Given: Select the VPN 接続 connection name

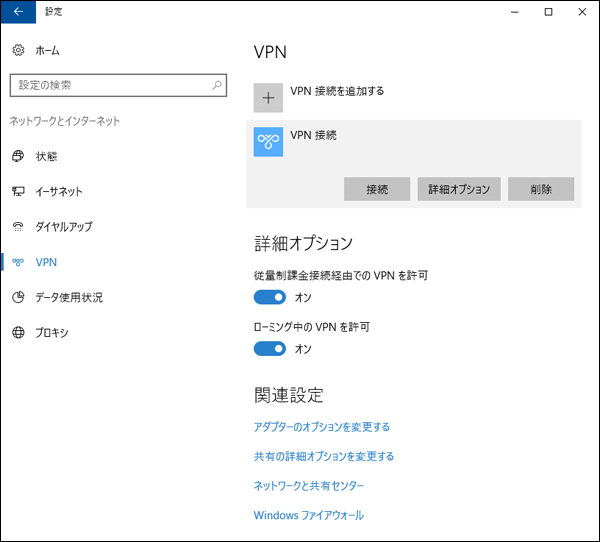Looking at the screenshot, I should click(313, 135).
